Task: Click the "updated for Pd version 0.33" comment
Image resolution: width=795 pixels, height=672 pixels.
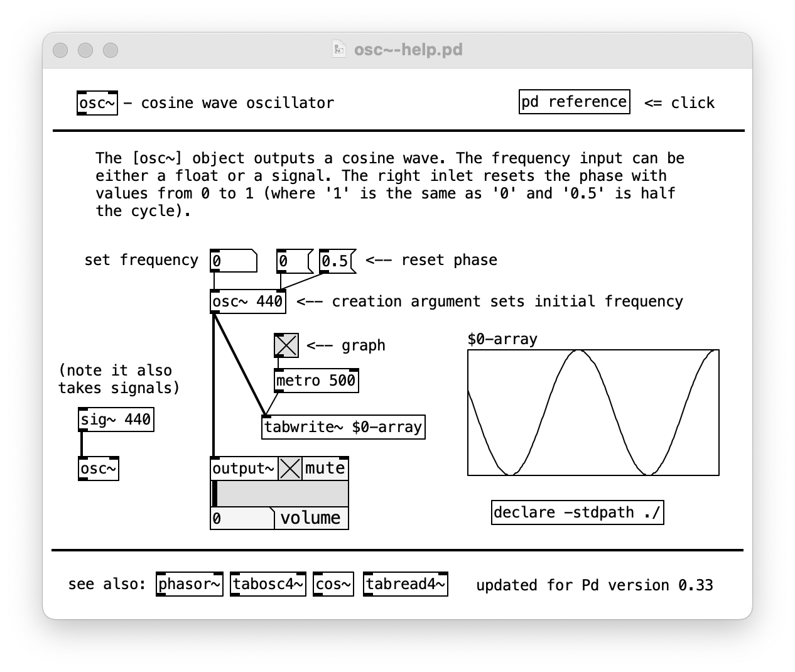Action: pos(595,585)
